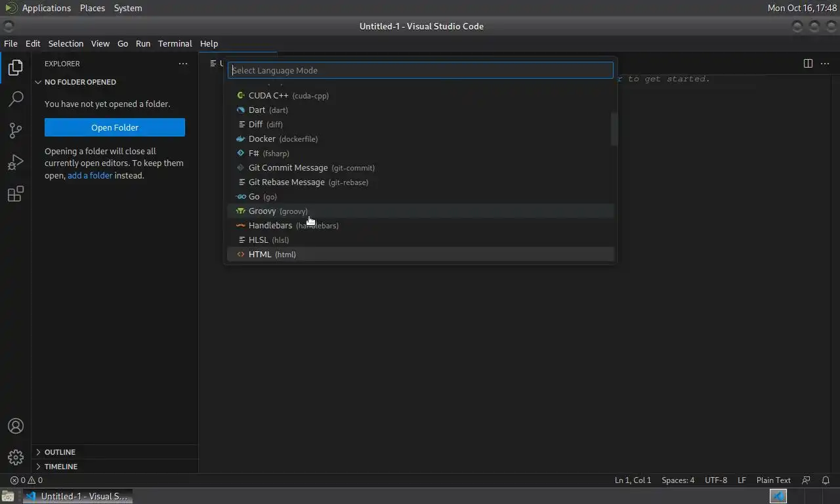Select HLSL language mode
Image resolution: width=840 pixels, height=504 pixels.
(420, 240)
